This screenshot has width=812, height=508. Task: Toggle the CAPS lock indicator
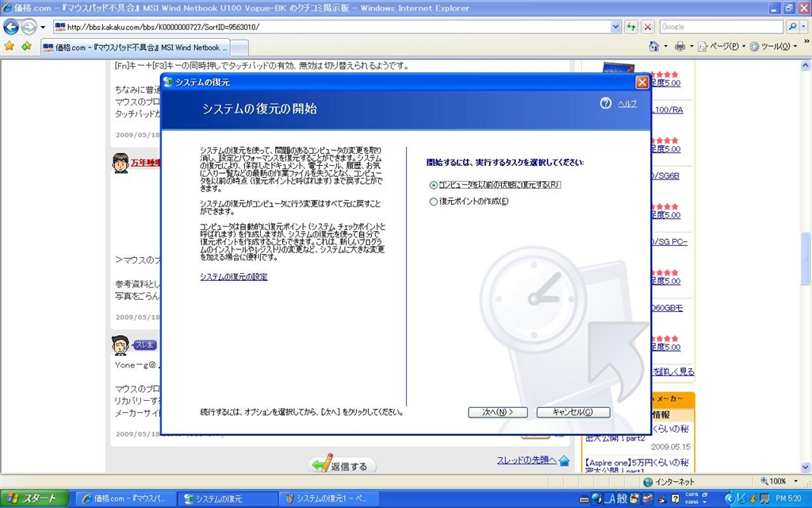point(691,495)
